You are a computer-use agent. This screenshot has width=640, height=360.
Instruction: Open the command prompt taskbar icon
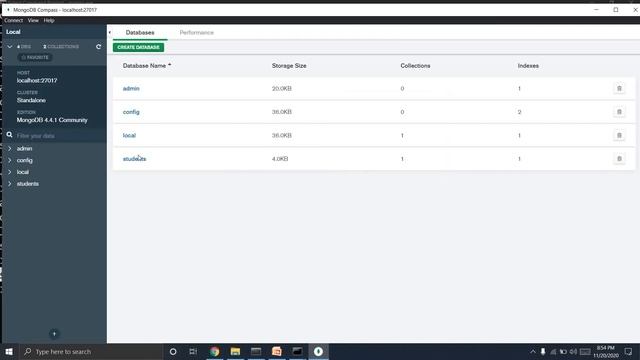click(297, 351)
